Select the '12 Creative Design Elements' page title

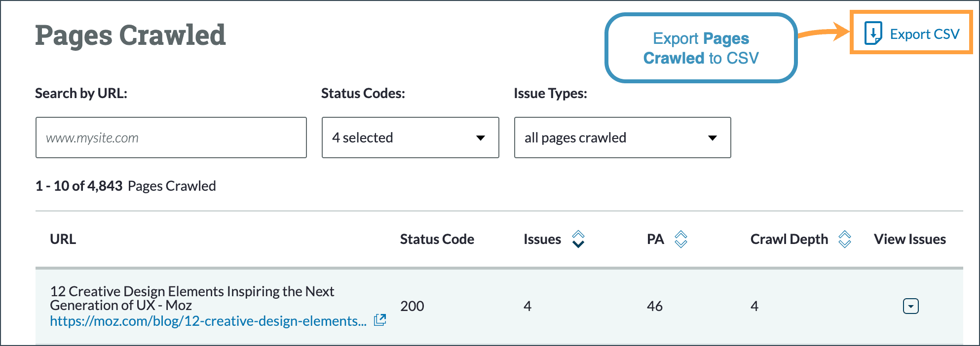point(192,298)
